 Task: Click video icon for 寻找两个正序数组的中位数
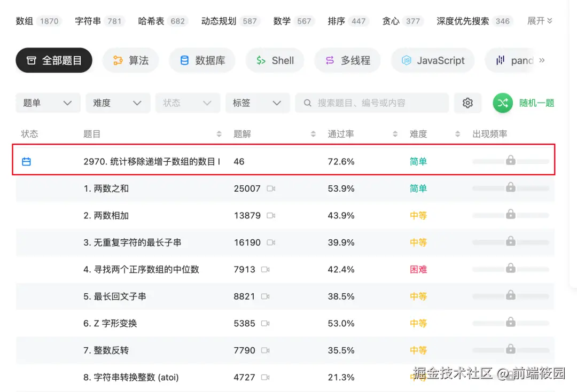click(x=266, y=269)
